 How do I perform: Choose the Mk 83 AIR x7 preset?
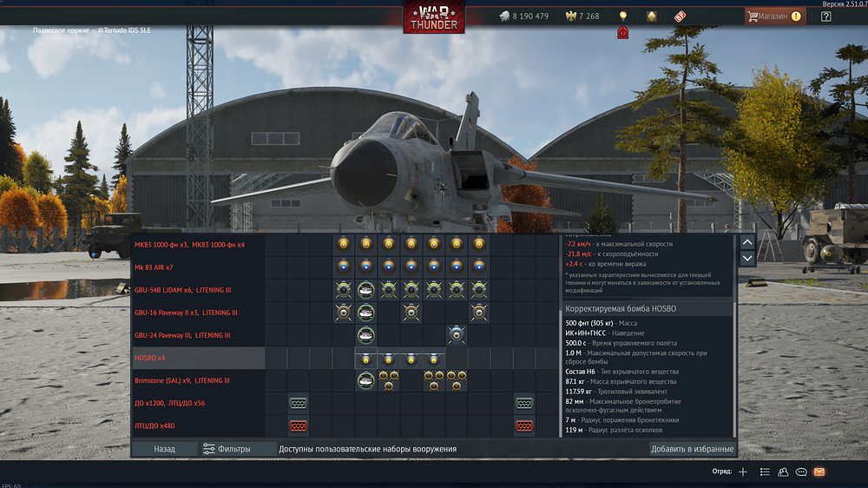198,267
